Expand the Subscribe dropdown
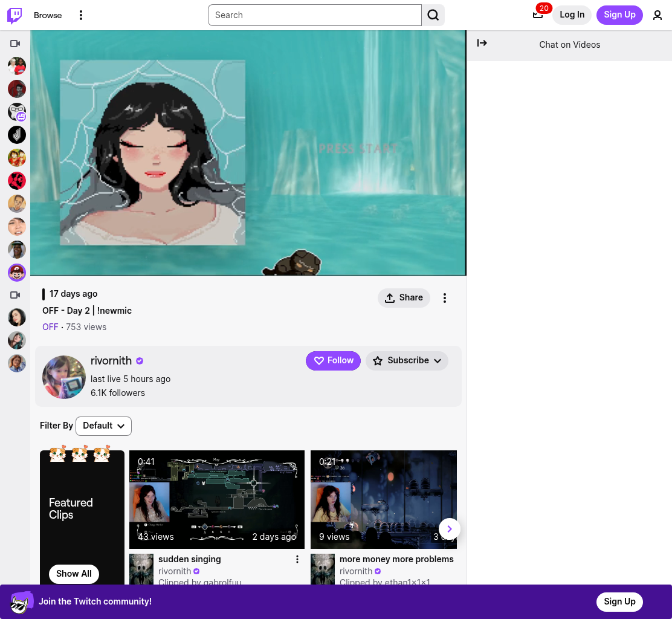 pyautogui.click(x=407, y=360)
